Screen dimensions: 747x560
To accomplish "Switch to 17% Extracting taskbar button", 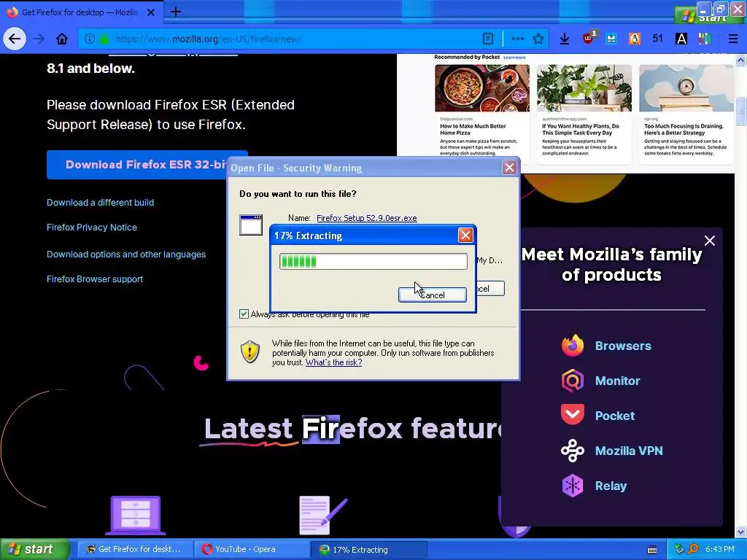I will click(368, 549).
